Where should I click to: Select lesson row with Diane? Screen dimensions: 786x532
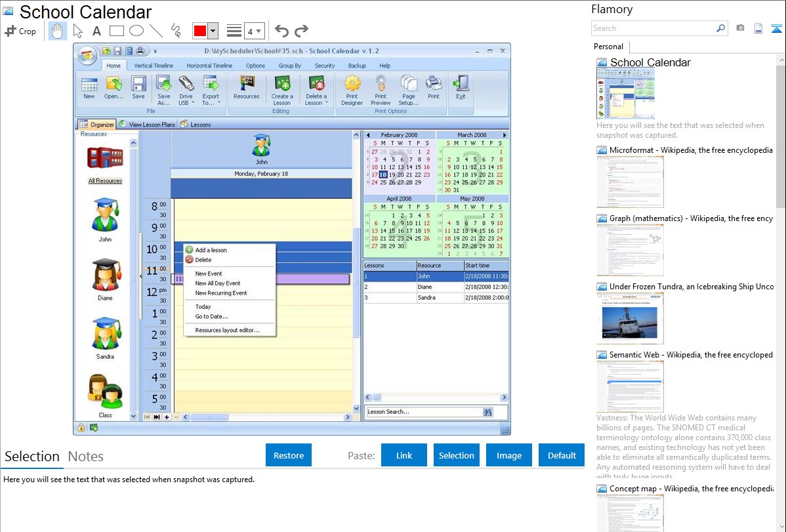click(x=436, y=287)
